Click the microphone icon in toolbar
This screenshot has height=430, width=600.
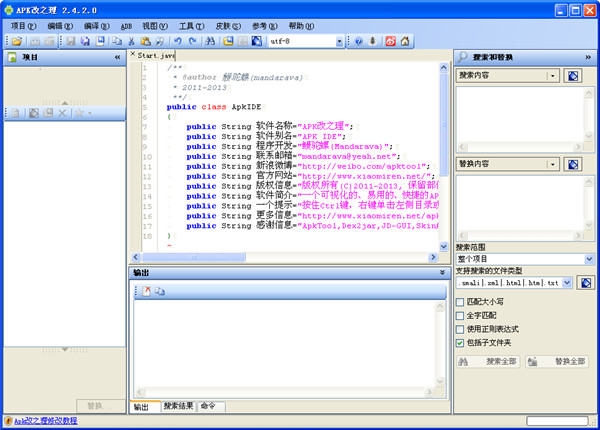click(x=372, y=41)
